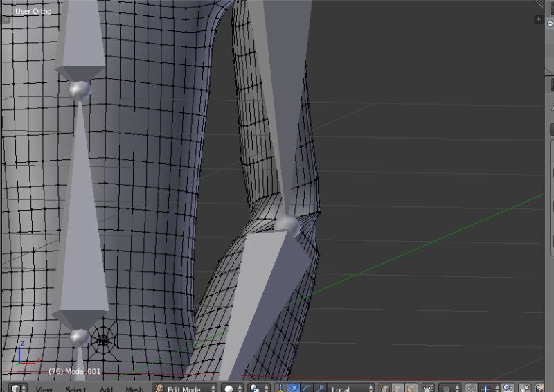Select the scale manipulator icon
The height and width of the screenshot is (392, 554).
click(x=320, y=388)
